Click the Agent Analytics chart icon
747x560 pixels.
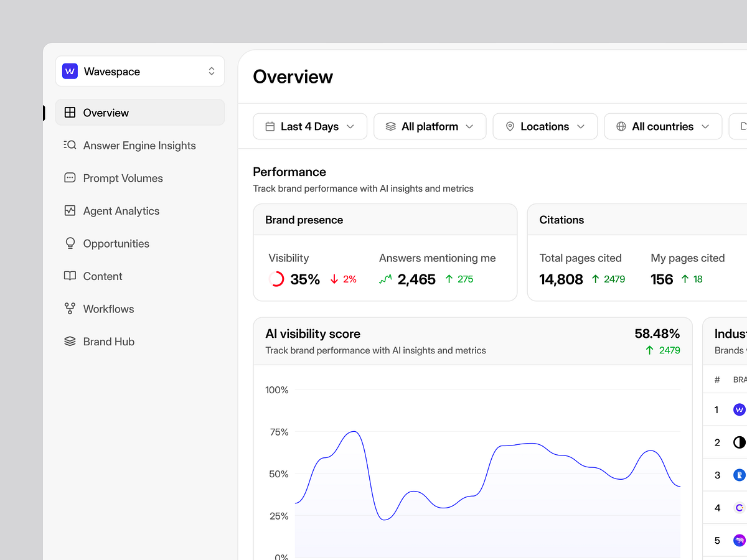click(x=70, y=210)
